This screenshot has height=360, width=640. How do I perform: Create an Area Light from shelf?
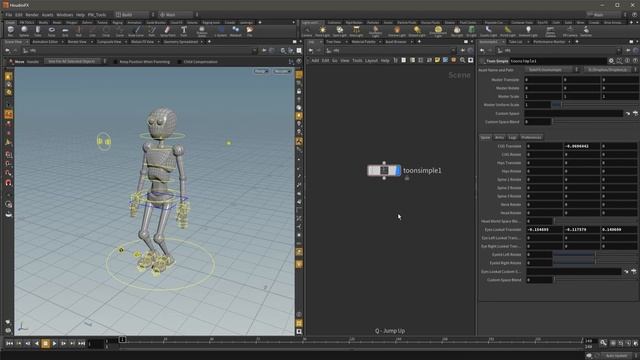click(x=356, y=31)
